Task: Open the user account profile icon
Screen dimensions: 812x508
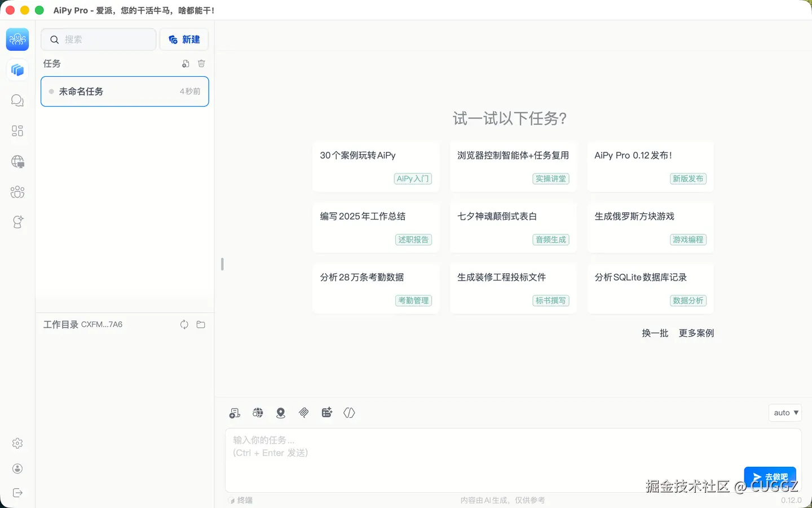Action: coord(17,468)
